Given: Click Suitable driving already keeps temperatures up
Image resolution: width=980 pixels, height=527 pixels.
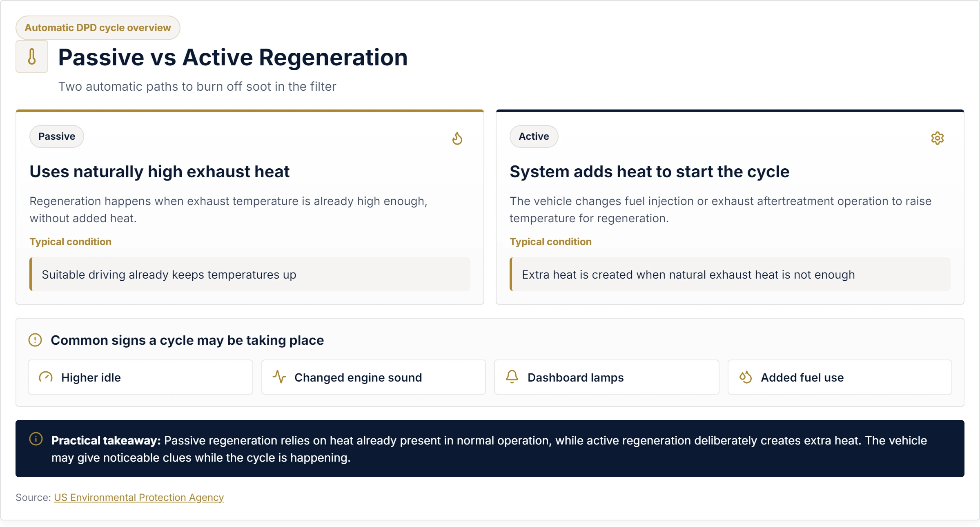Looking at the screenshot, I should coord(169,275).
